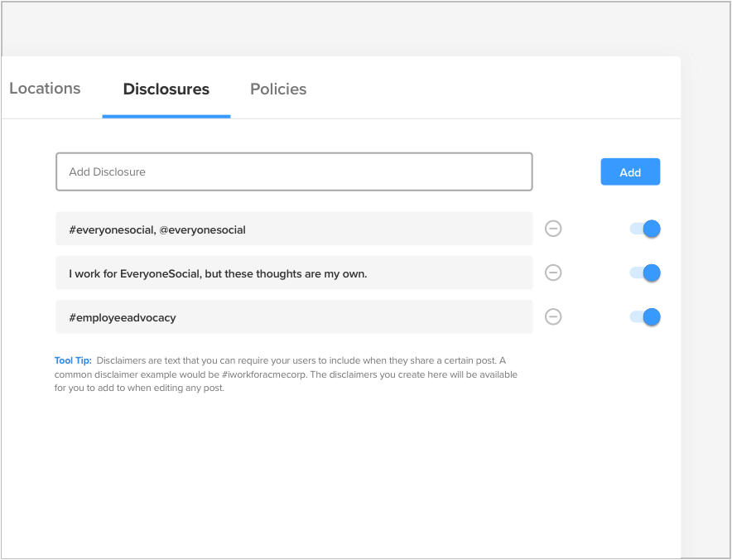Click minus icon beside EveryoneSocial thoughts disclosure
732x560 pixels.
click(553, 273)
